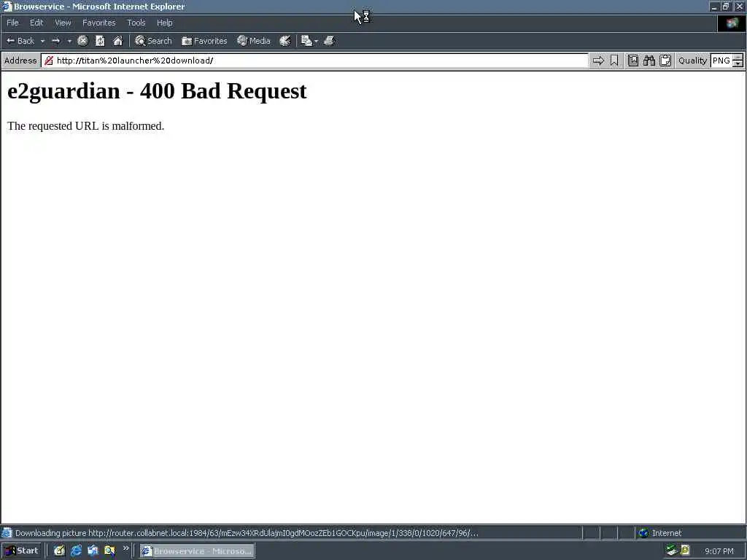This screenshot has width=747, height=560.
Task: Click the page icon beside the URL
Action: coord(49,61)
